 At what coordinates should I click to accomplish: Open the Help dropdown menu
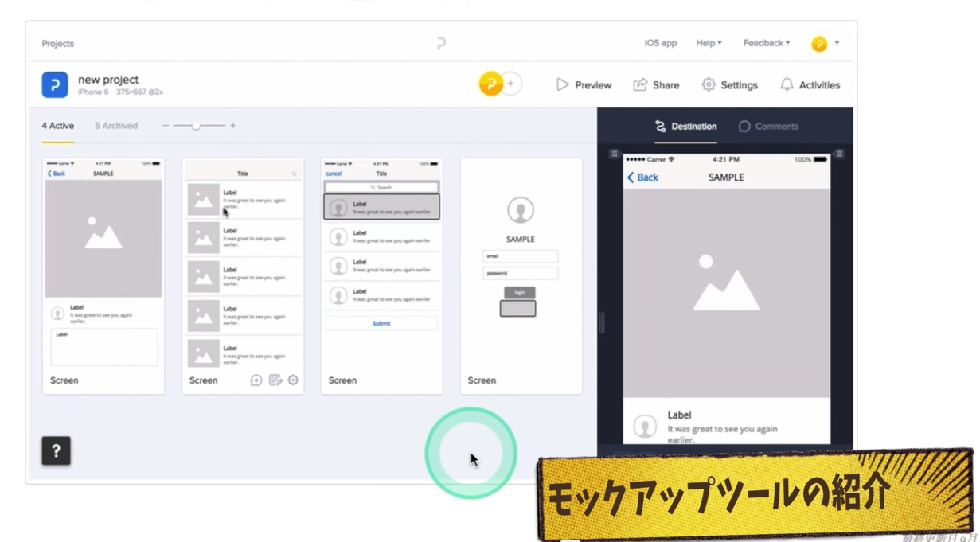(x=709, y=43)
